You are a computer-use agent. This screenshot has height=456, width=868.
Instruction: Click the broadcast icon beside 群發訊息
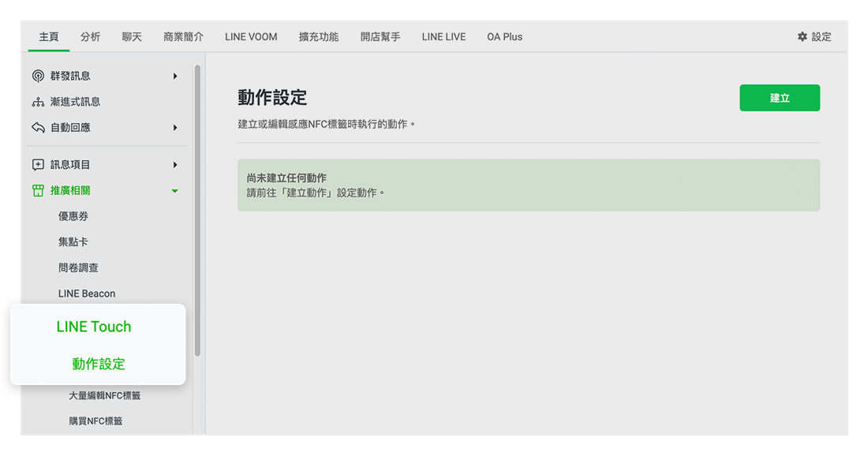(x=38, y=76)
